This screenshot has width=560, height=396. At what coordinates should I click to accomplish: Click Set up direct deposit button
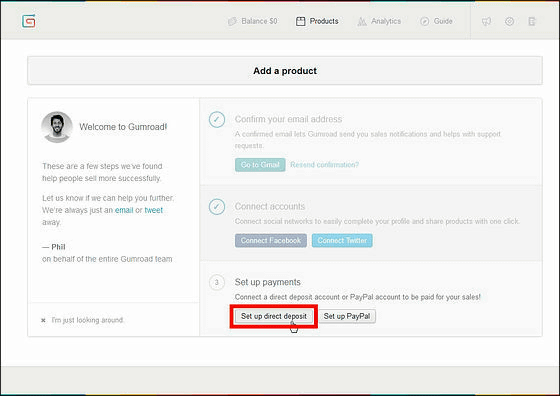point(274,316)
